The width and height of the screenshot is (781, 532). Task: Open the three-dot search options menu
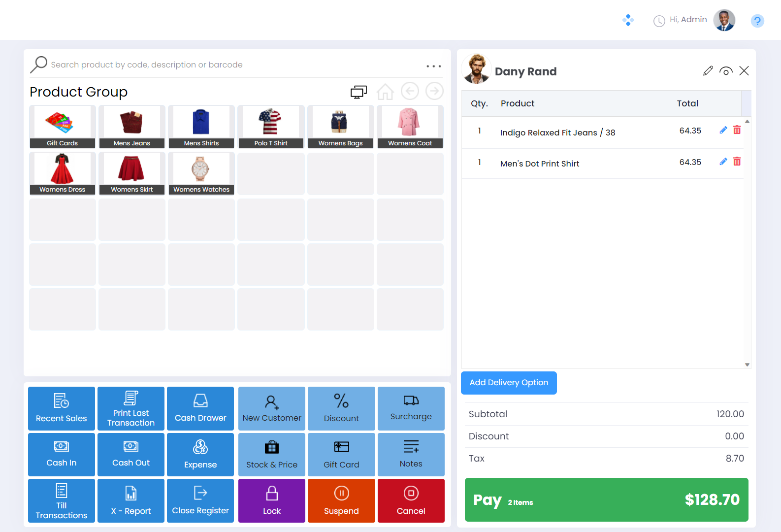(x=433, y=66)
